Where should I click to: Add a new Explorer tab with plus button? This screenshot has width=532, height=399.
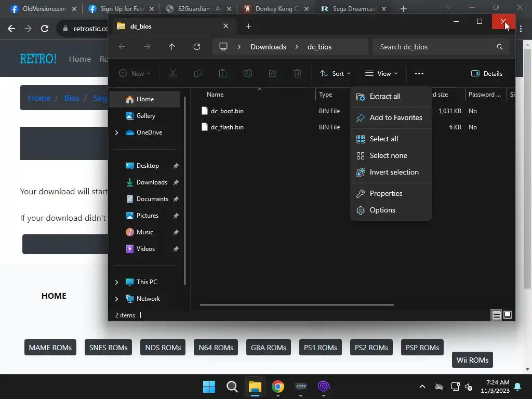point(248,26)
